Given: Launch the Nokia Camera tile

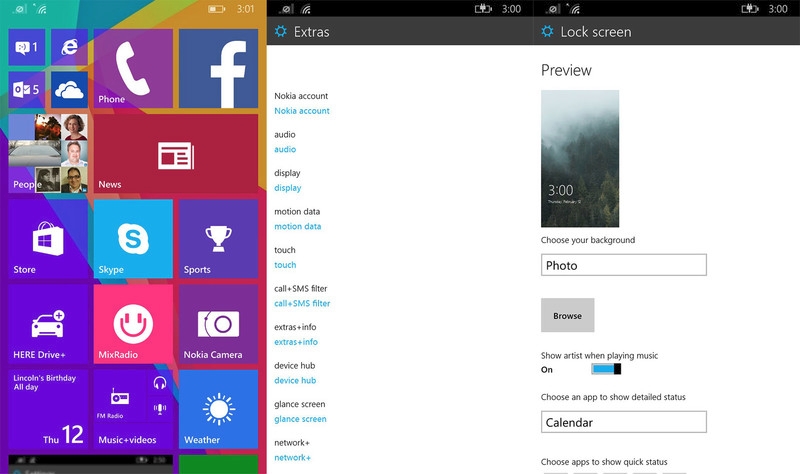Looking at the screenshot, I should pos(218,324).
